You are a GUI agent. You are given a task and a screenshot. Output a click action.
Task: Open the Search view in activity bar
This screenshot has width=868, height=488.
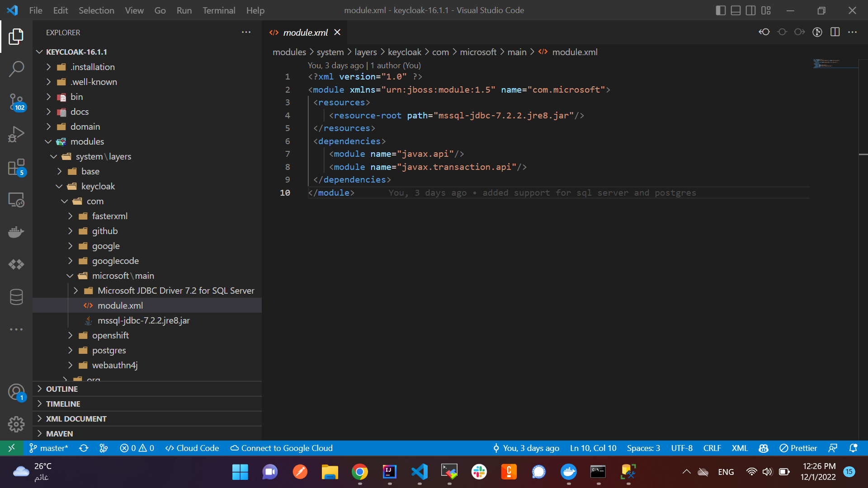16,69
